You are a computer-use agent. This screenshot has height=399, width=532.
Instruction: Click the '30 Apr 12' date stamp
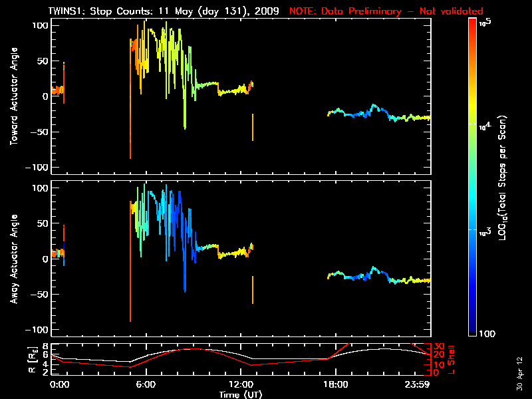tap(519, 373)
